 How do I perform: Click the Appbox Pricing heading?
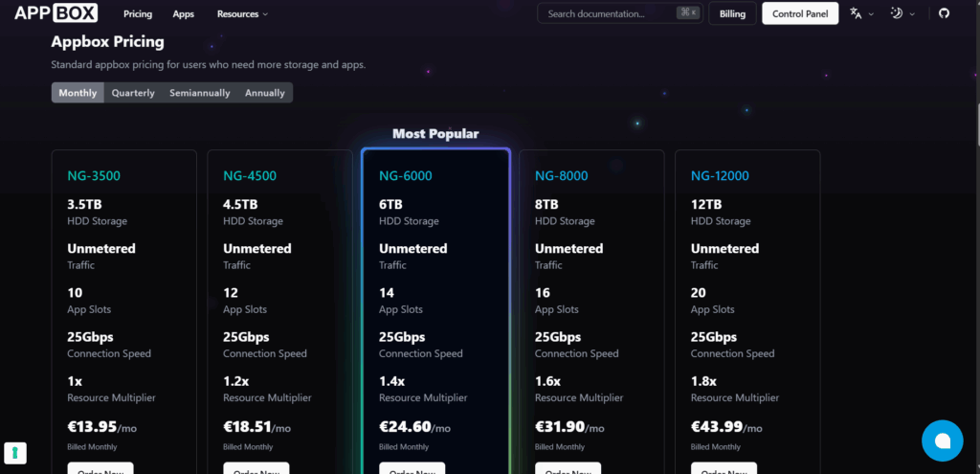point(107,42)
